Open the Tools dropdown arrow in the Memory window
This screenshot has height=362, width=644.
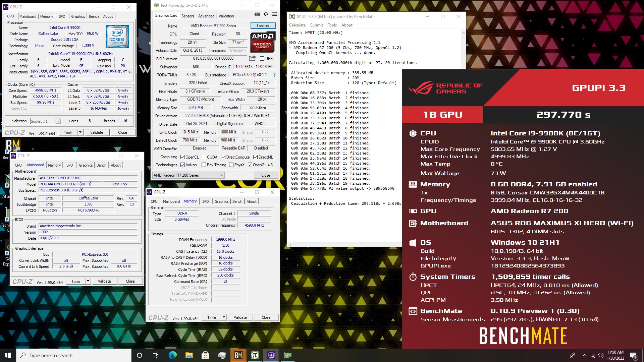pyautogui.click(x=224, y=317)
